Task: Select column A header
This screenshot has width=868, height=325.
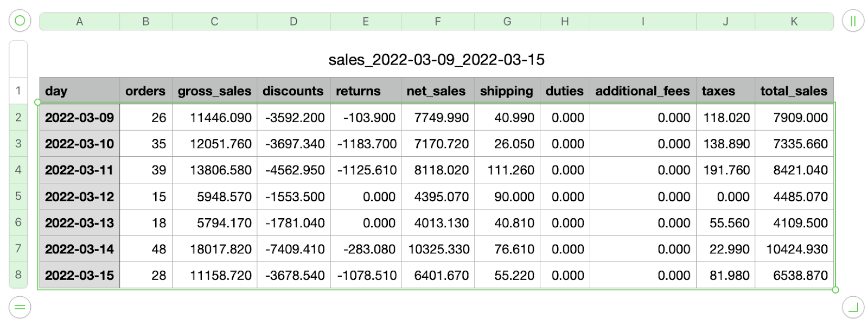Action: [x=80, y=22]
